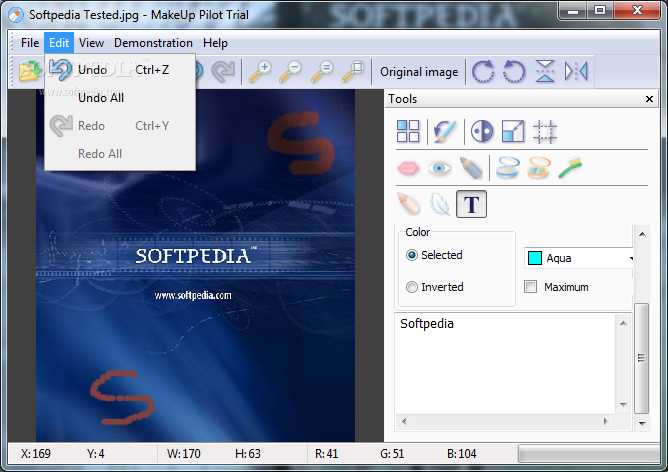668x472 pixels.
Task: Select the eye pencil tool
Action: [x=471, y=168]
